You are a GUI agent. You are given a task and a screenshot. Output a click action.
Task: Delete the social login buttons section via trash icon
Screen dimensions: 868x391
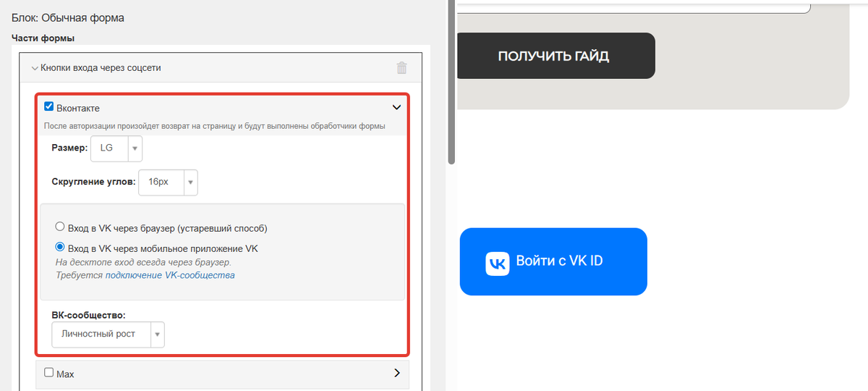pos(401,68)
